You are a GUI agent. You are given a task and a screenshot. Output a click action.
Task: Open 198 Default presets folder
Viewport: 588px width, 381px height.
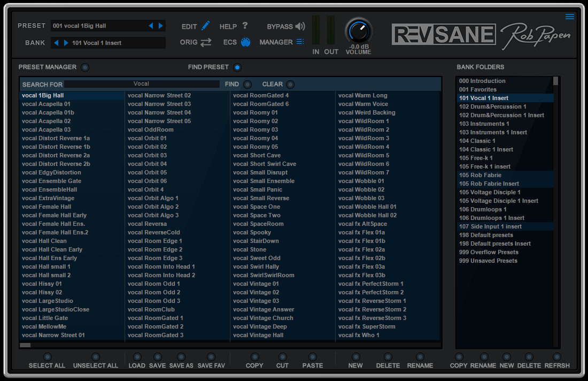click(505, 235)
